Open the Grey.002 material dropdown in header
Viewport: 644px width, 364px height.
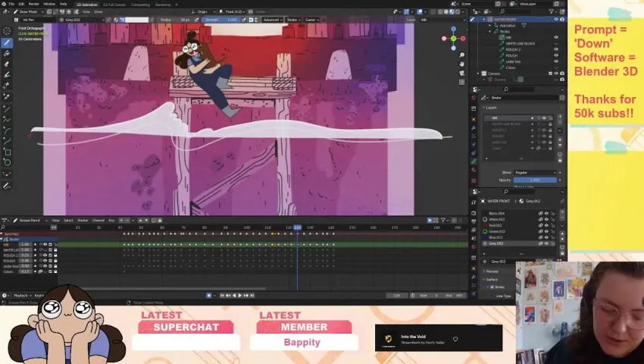82,20
